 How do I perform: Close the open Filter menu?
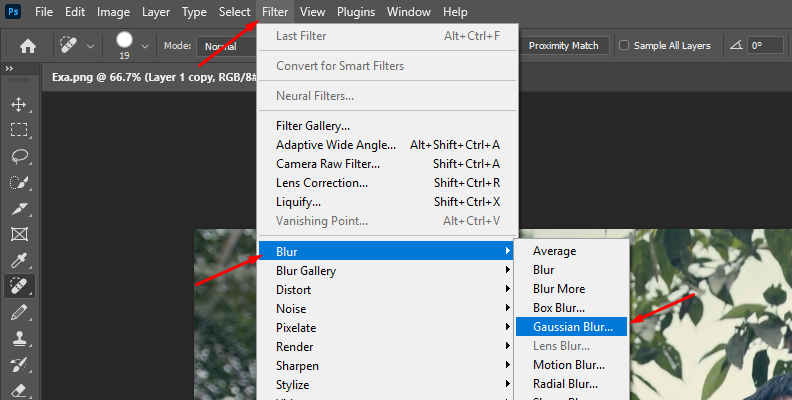coord(275,12)
